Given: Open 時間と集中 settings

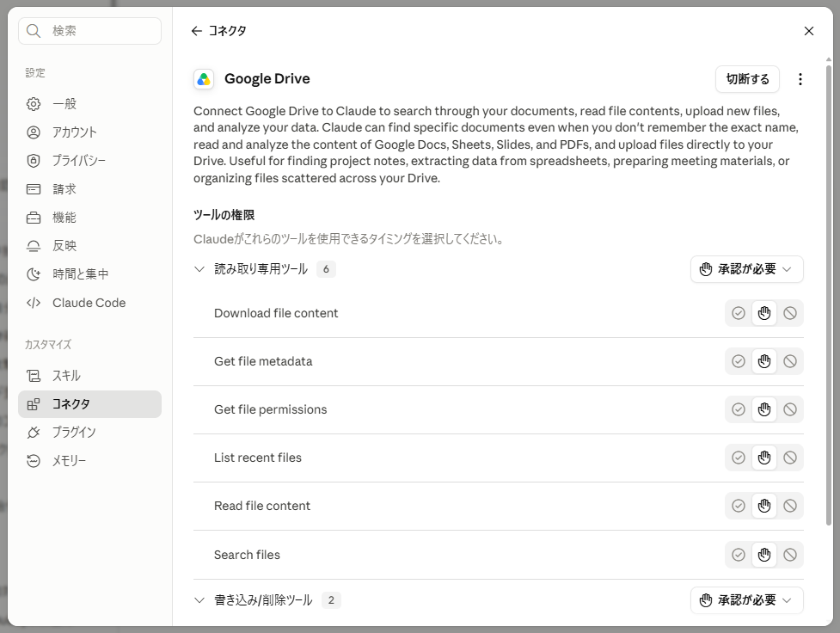Looking at the screenshot, I should tap(89, 274).
